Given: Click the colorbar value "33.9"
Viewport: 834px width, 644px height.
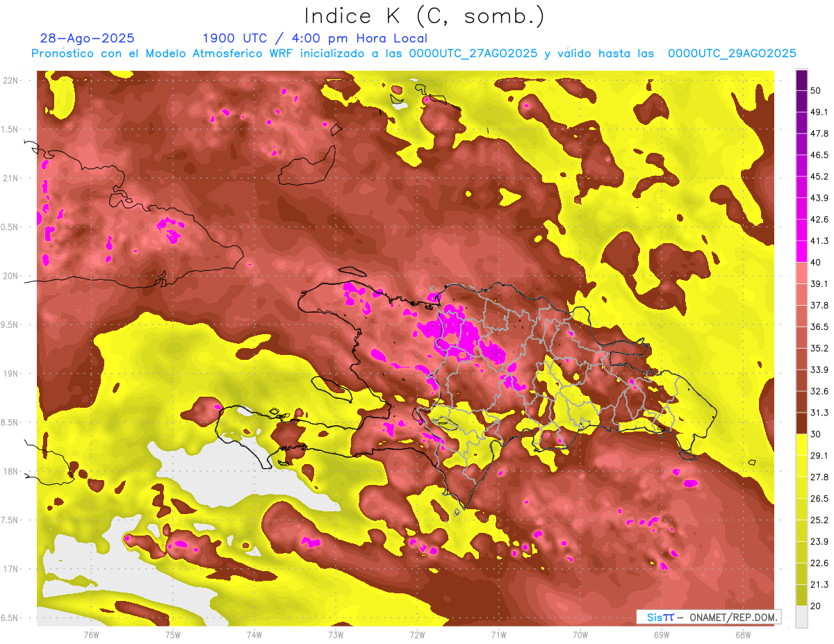Looking at the screenshot, I should [x=819, y=370].
